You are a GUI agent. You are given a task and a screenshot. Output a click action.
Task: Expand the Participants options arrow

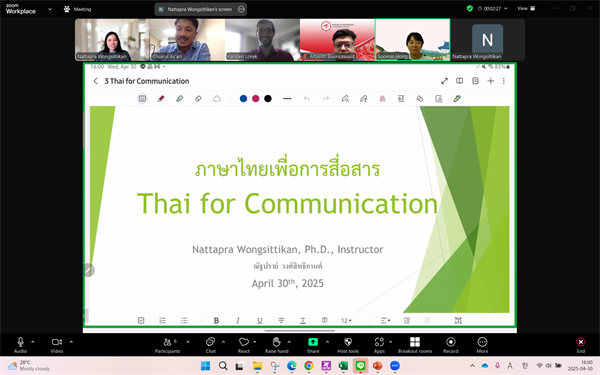pos(188,342)
